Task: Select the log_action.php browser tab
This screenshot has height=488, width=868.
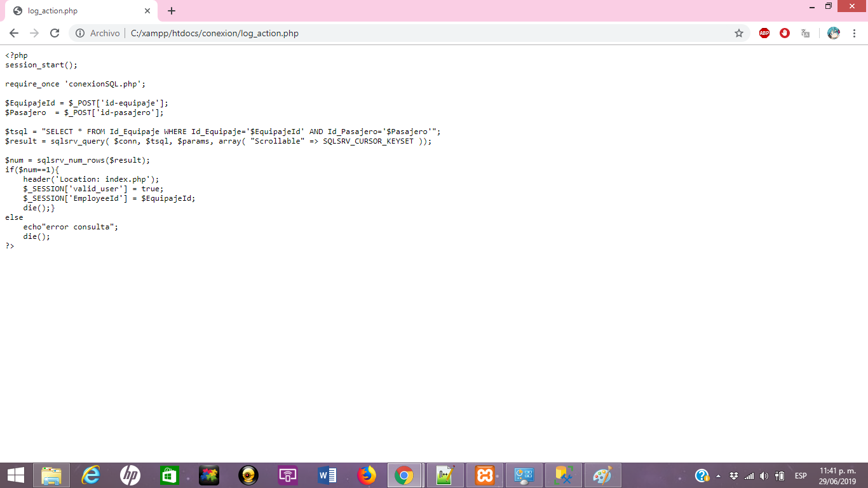Action: [x=81, y=11]
